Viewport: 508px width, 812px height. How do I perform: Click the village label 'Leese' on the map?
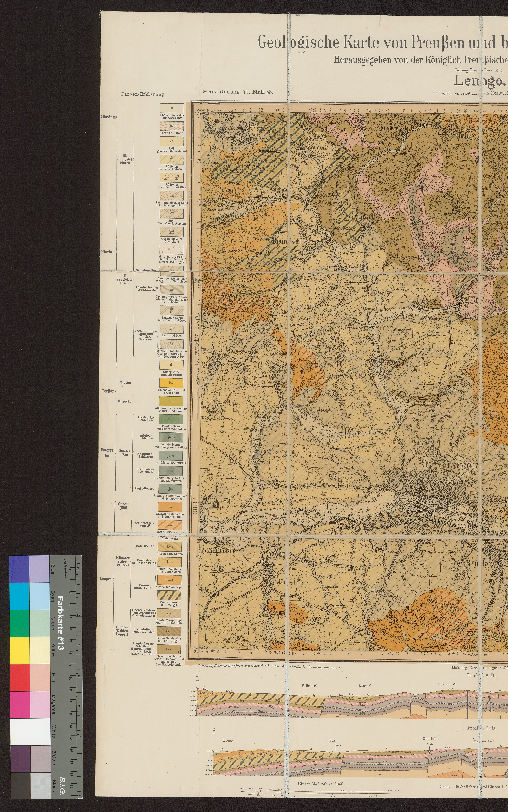322,410
